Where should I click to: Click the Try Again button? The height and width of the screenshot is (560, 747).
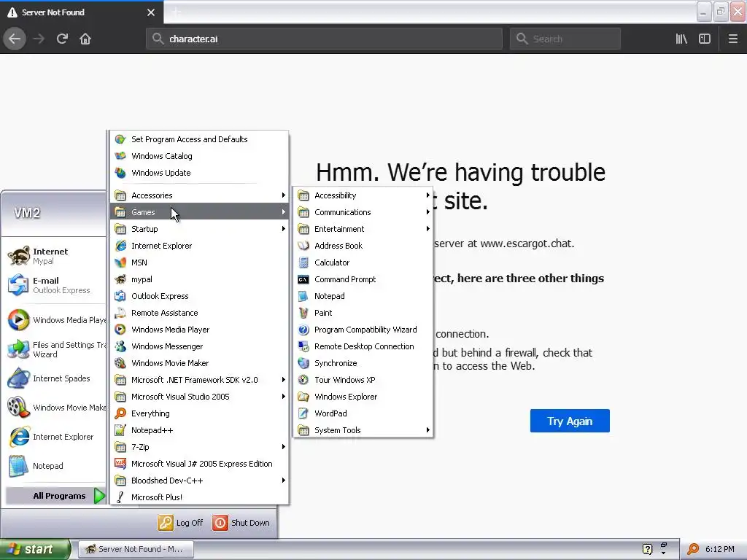[570, 421]
